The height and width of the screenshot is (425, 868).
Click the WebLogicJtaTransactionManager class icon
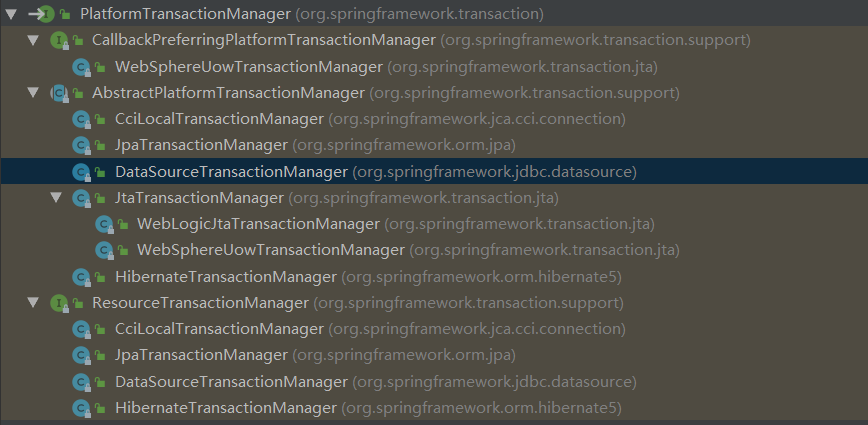click(104, 225)
